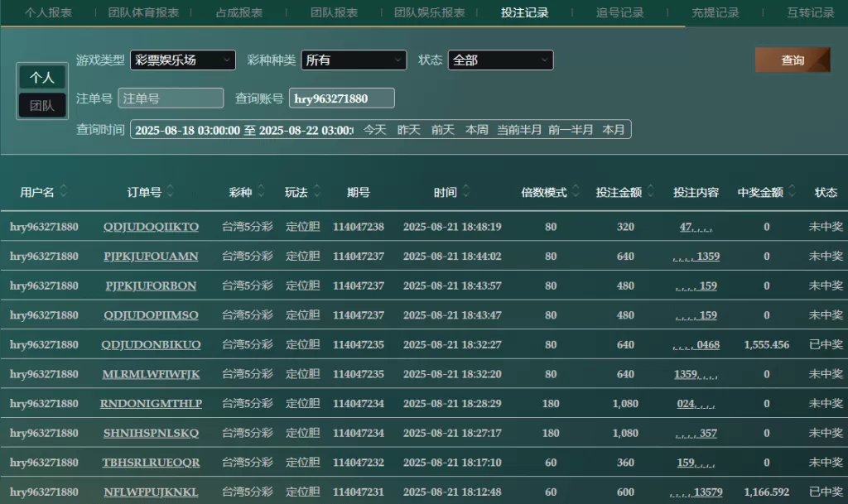The image size is (848, 504).
Task: Open the 充提记录 tab
Action: pos(715,12)
